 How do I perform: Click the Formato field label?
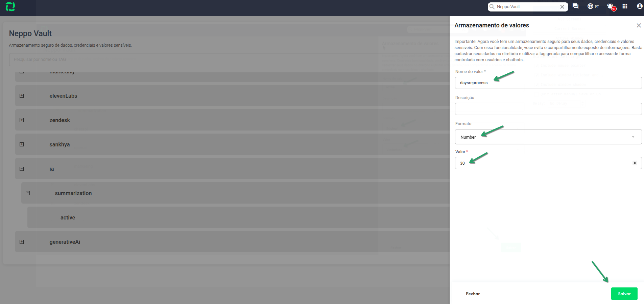[x=463, y=124]
